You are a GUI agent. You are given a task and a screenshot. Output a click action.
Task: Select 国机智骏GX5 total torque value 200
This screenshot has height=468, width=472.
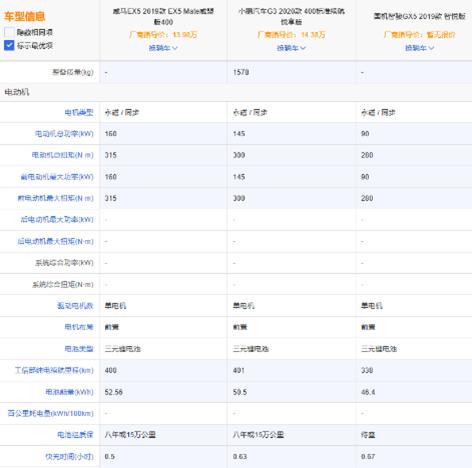tap(367, 155)
